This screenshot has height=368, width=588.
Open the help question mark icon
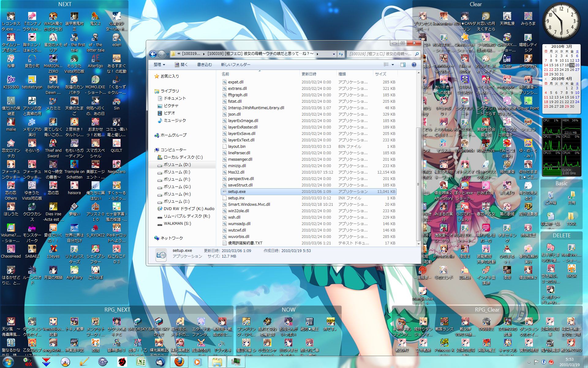point(414,65)
